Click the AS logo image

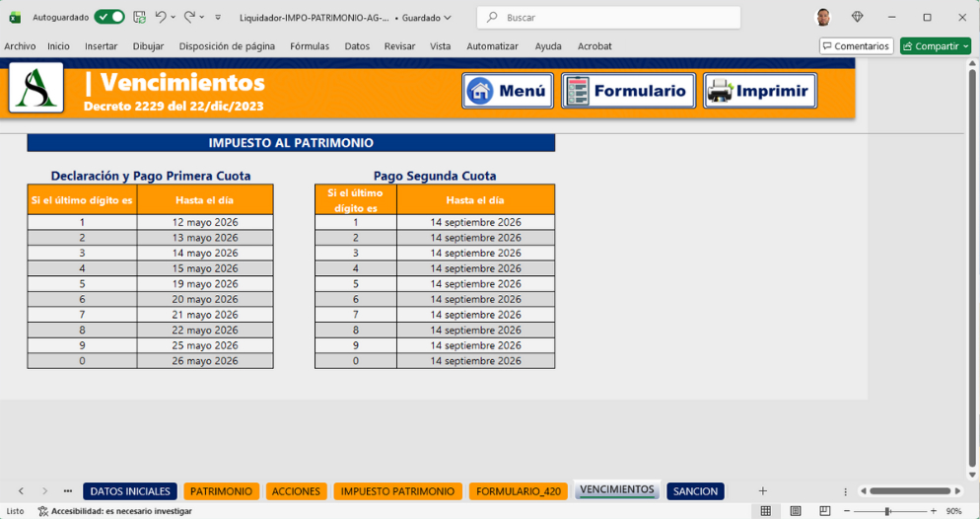36,88
